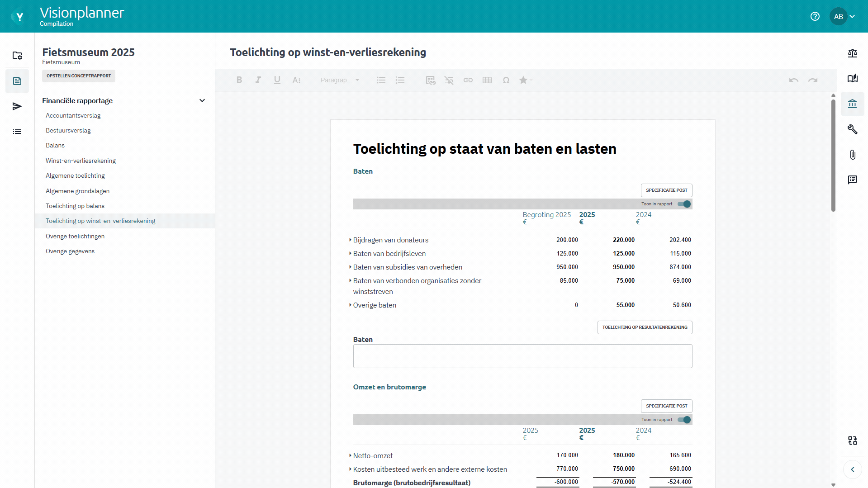This screenshot has height=488, width=868.
Task: Insert a numbered list
Action: point(400,80)
